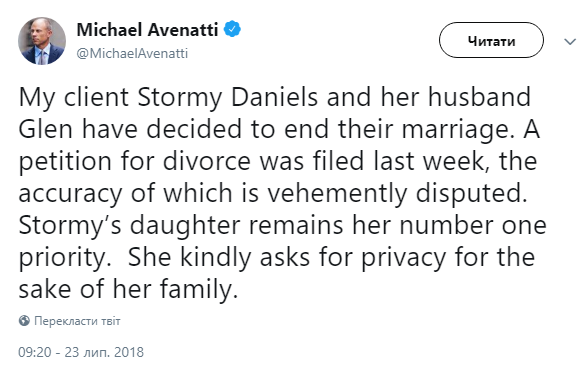Open Michael Avenatti's profile avatar
Viewport: 588px width, 373px height.
tap(42, 41)
